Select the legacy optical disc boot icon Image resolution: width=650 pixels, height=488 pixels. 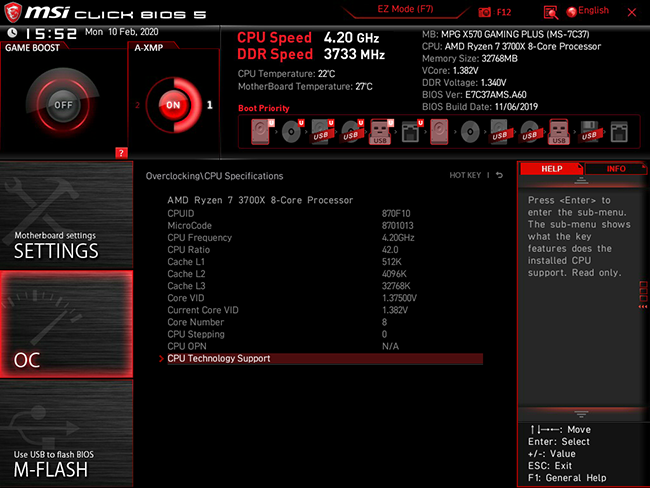(470, 132)
